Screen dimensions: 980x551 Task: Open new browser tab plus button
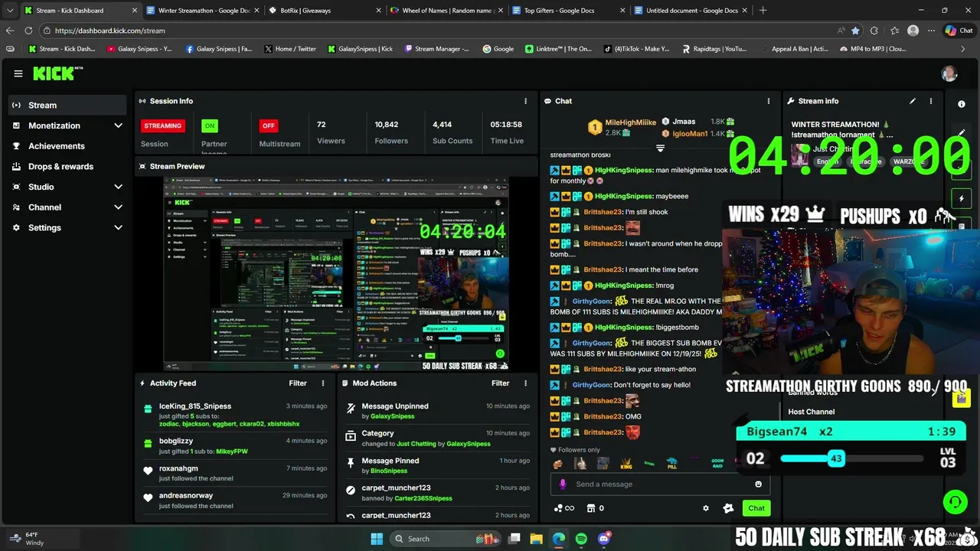763,11
